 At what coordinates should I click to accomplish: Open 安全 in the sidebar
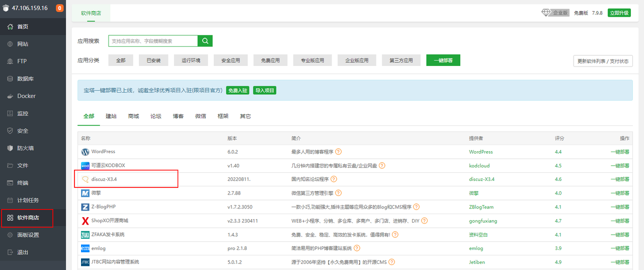(33, 131)
